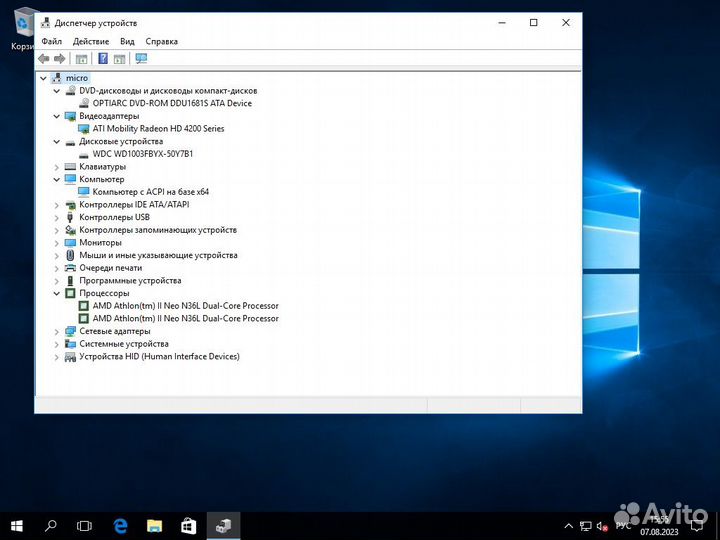The width and height of the screenshot is (720, 540).
Task: Select the second AMD Athlon II Neo N36L entry
Action: click(186, 318)
